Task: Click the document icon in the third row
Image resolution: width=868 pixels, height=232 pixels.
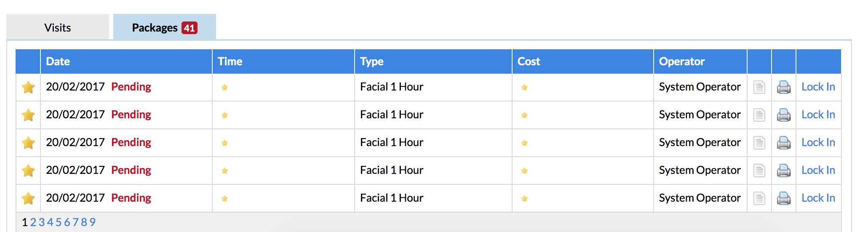Action: click(759, 143)
